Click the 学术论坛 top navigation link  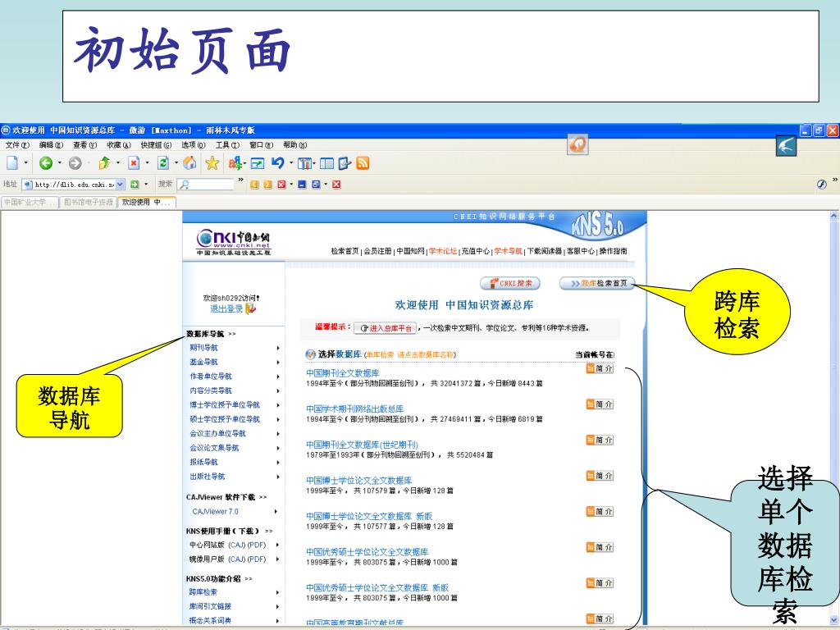pos(443,251)
